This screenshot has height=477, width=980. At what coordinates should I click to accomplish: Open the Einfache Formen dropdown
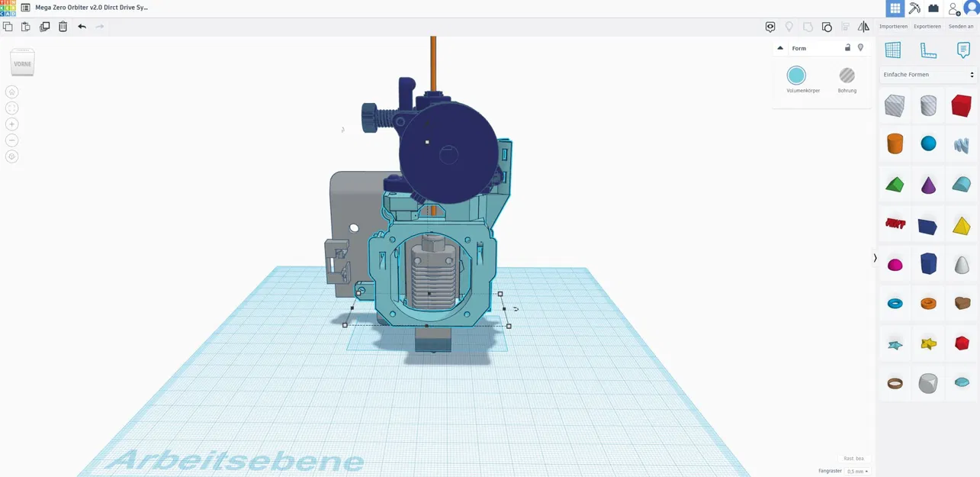click(x=927, y=74)
